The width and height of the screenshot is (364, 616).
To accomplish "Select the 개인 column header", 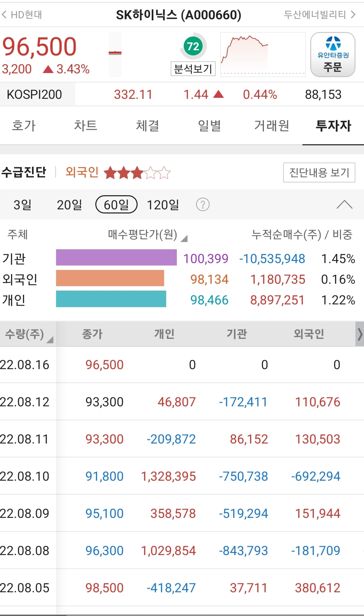I will pos(164,334).
